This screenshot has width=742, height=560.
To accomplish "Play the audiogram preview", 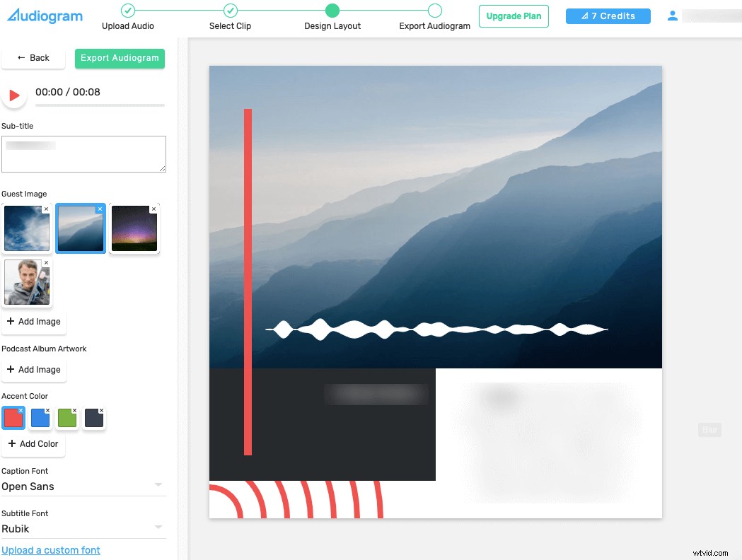I will 13,95.
